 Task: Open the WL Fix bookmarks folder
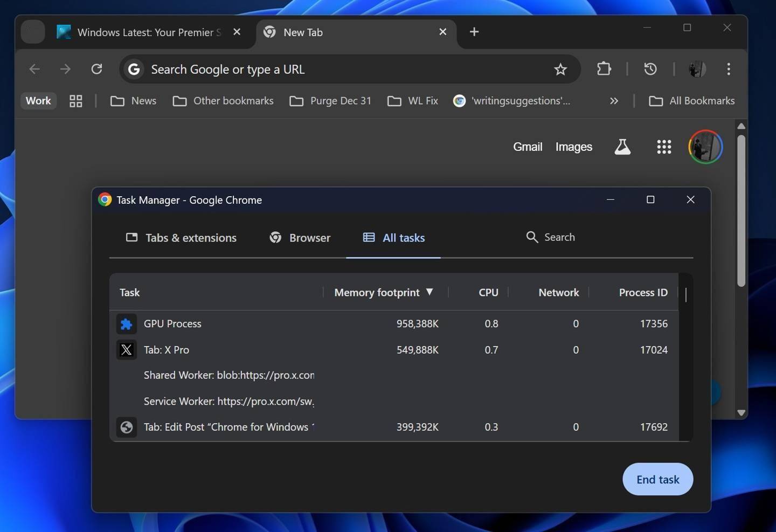[x=413, y=101]
